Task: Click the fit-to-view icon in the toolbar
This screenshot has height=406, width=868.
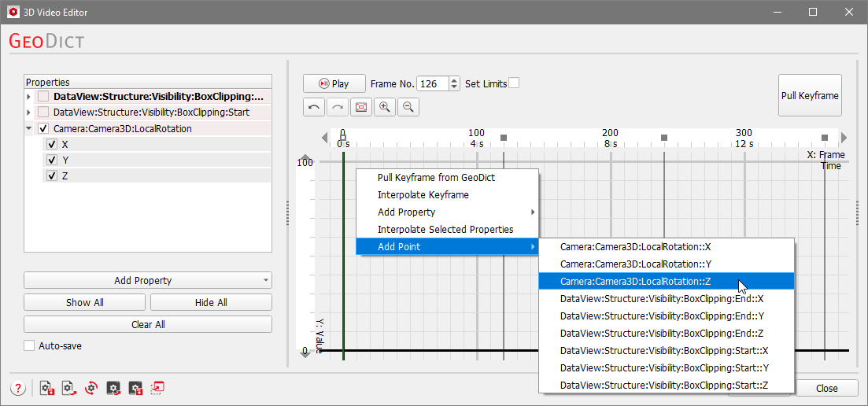Action: (361, 107)
